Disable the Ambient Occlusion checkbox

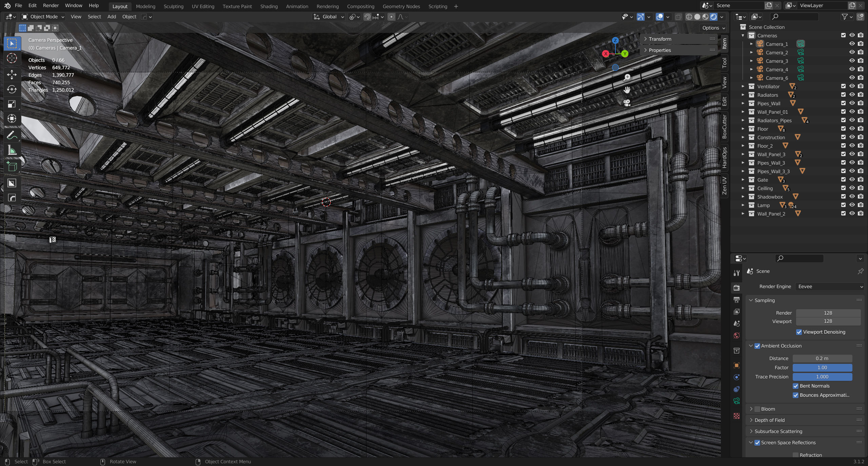757,346
